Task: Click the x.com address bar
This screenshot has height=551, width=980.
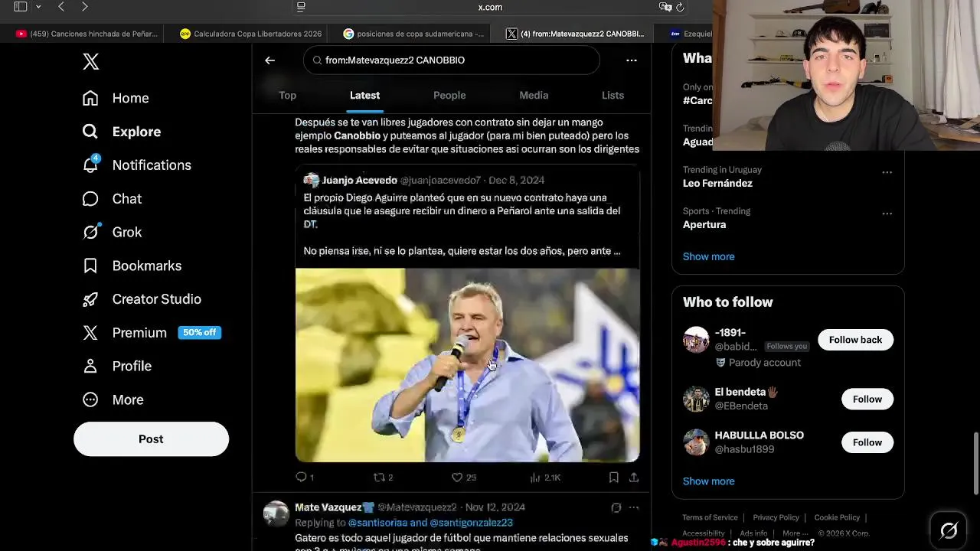Action: click(x=490, y=7)
